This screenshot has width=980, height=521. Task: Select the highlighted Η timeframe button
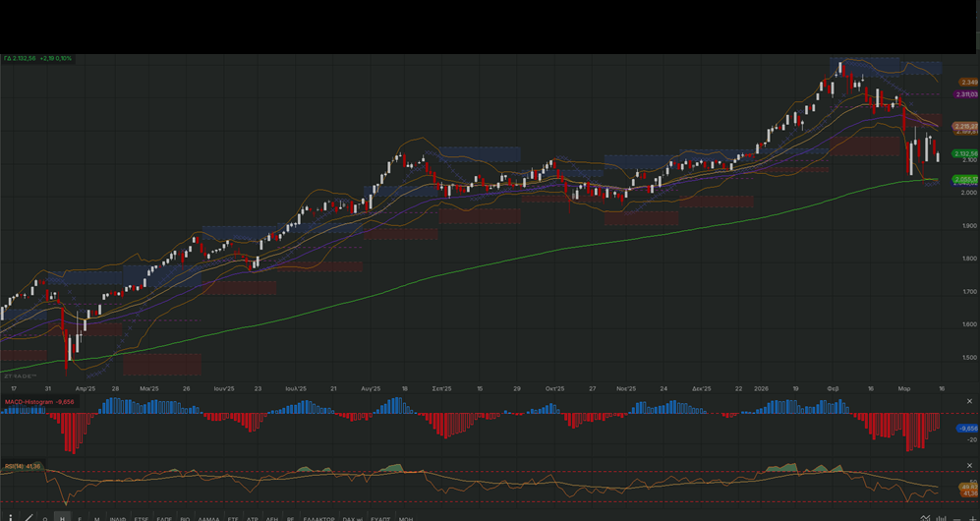click(x=63, y=517)
